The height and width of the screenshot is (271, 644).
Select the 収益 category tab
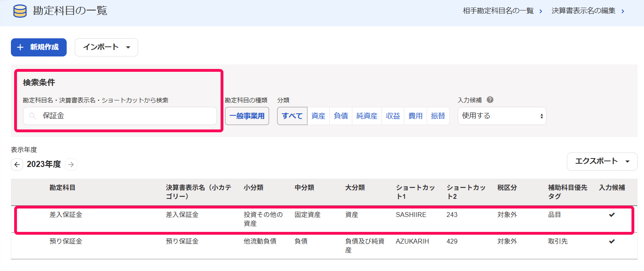pyautogui.click(x=393, y=116)
